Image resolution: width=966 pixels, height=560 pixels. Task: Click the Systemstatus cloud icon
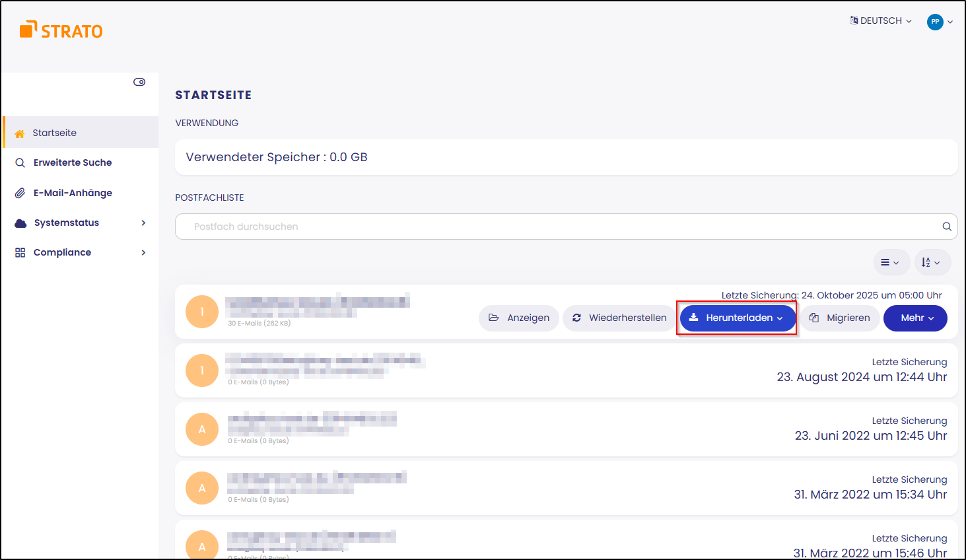tap(20, 223)
